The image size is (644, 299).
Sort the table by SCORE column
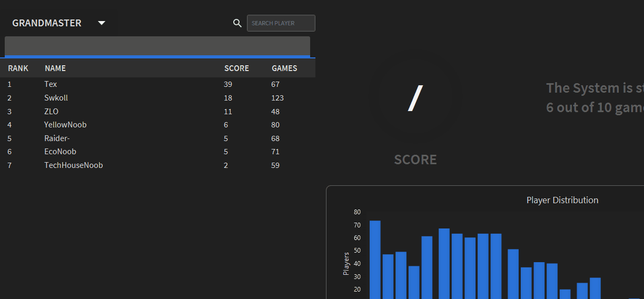pos(236,68)
